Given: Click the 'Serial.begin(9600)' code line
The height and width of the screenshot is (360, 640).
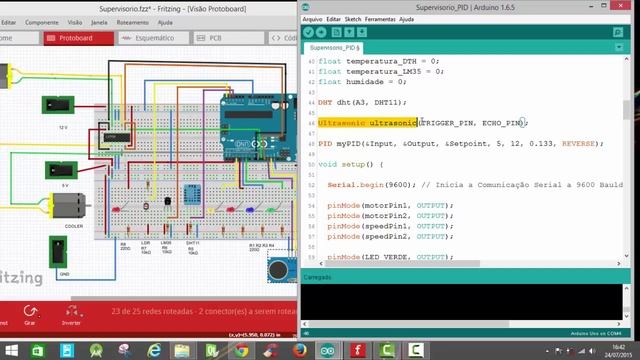Looking at the screenshot, I should click(475, 185).
